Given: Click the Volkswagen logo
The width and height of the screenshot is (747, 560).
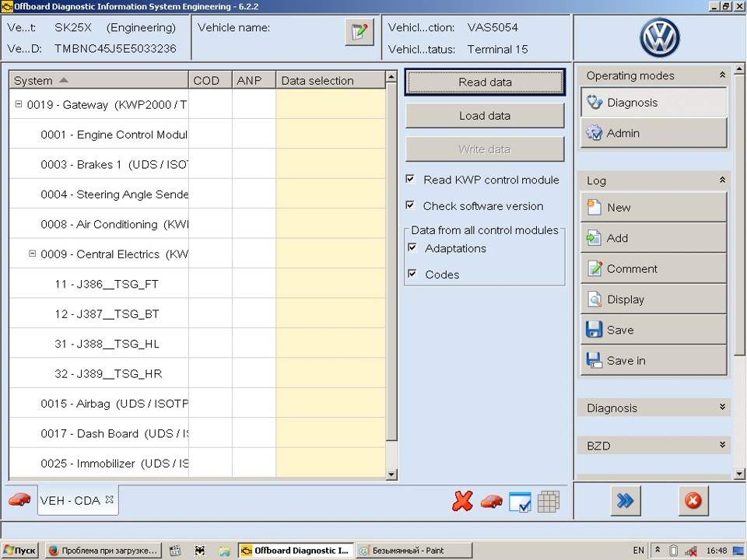Looking at the screenshot, I should (x=659, y=38).
